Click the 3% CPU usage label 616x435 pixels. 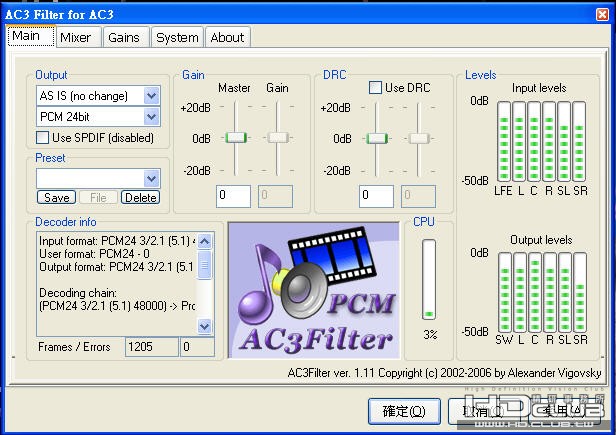[x=430, y=334]
